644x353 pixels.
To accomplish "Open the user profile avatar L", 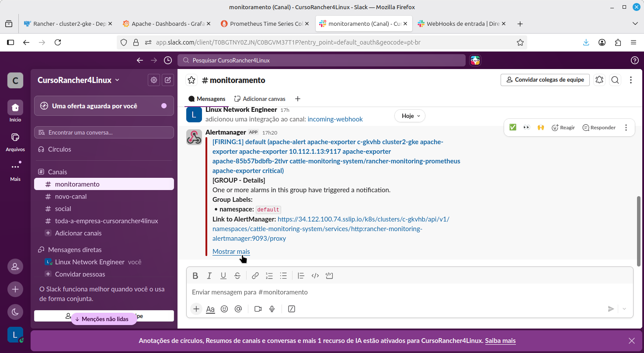I will pyautogui.click(x=15, y=335).
